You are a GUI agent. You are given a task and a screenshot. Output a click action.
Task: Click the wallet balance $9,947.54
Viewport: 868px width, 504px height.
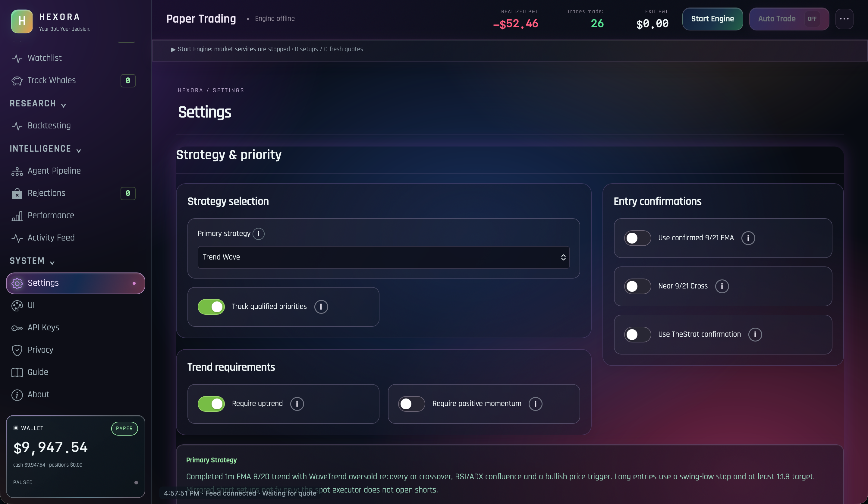[x=51, y=448]
